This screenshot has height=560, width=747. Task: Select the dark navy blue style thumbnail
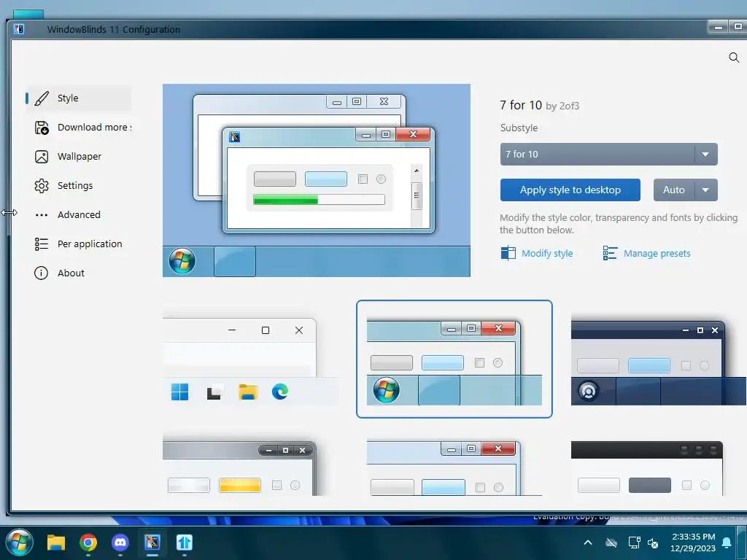coord(659,359)
